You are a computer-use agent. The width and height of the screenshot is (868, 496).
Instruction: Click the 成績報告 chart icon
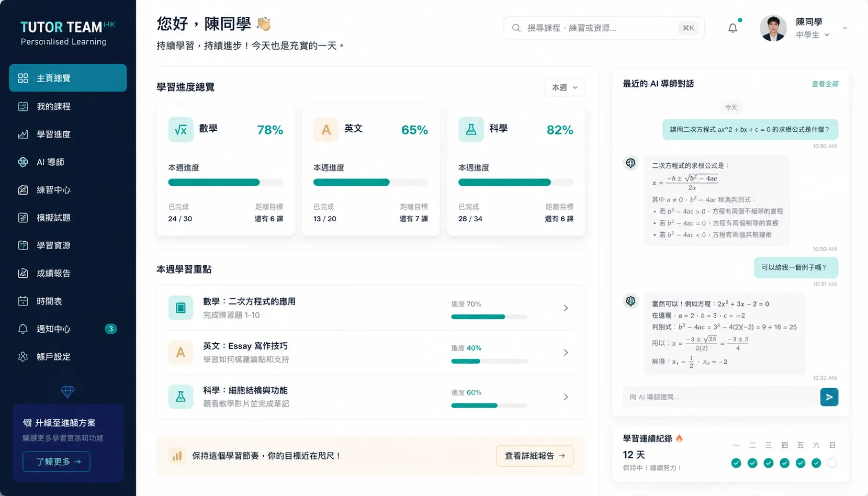[x=23, y=273]
